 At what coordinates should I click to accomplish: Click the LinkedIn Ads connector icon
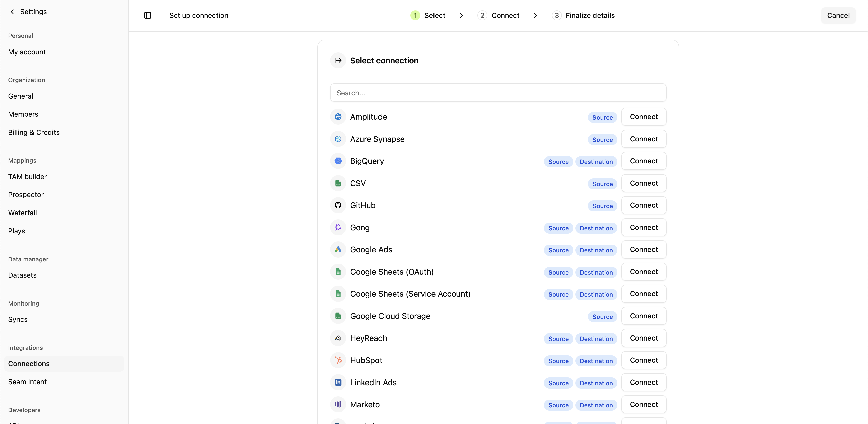tap(338, 382)
